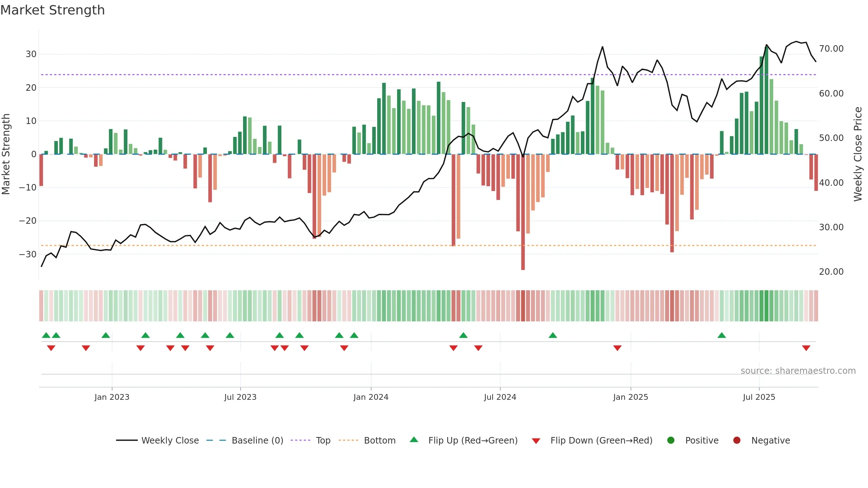Click the Flip Down red triangle legend icon
The width and height of the screenshot is (868, 488).
(536, 441)
